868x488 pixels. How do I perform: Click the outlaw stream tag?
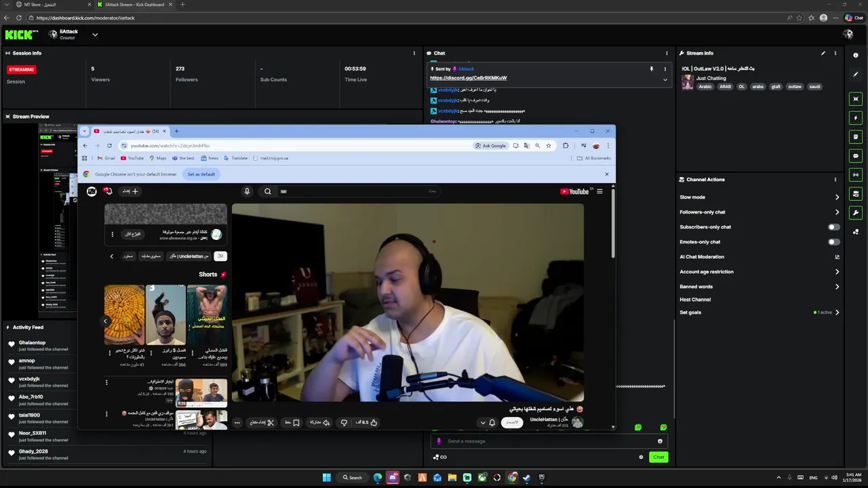[x=795, y=87]
